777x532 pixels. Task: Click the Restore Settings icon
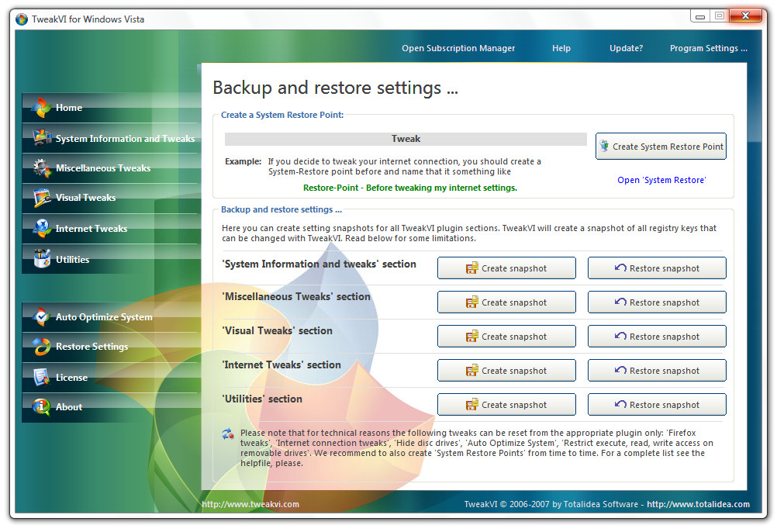click(41, 347)
